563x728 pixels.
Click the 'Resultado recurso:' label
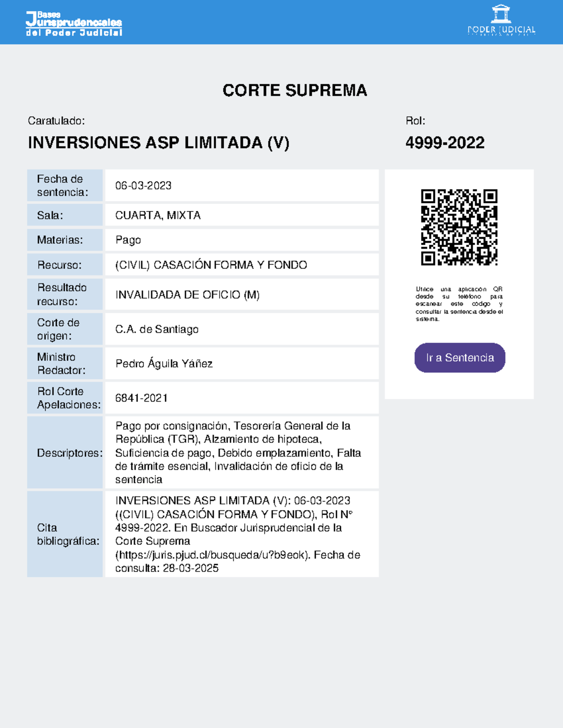pos(62,294)
